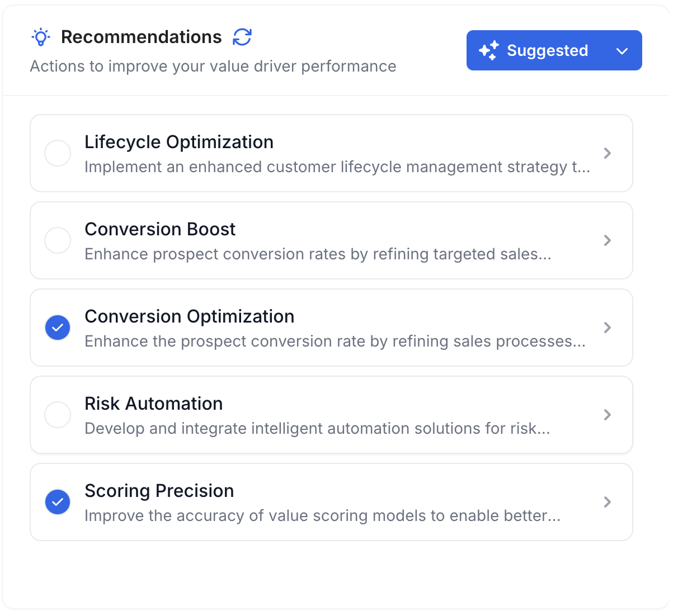Open the Suggested dropdown arrow
Viewport: 678px width, 616px height.
tap(622, 51)
